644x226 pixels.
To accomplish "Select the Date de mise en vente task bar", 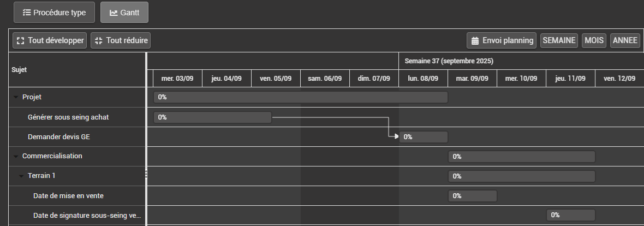I will 472,196.
